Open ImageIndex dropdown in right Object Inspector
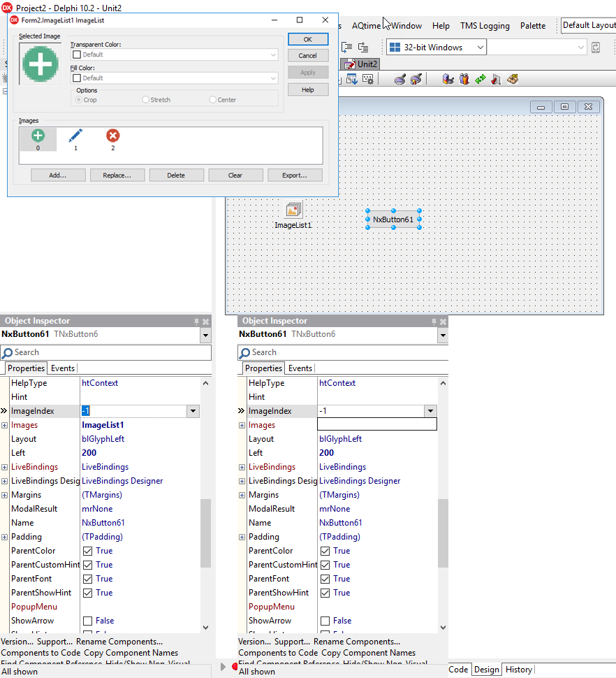Image resolution: width=616 pixels, height=678 pixels. click(x=430, y=411)
